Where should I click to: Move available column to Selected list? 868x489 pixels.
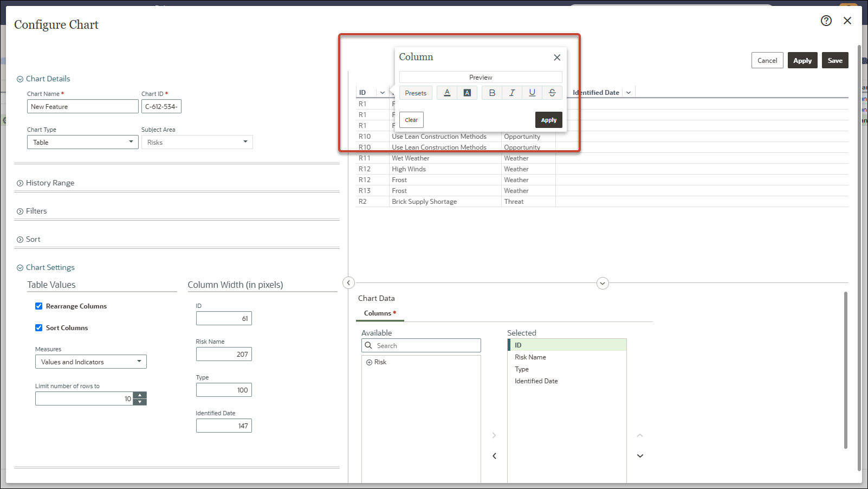coord(494,435)
